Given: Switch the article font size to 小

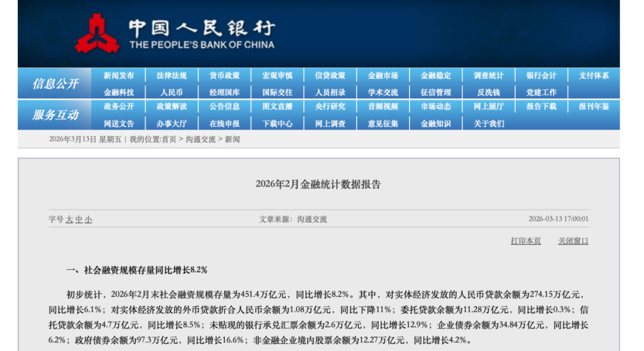Looking at the screenshot, I should (x=88, y=220).
